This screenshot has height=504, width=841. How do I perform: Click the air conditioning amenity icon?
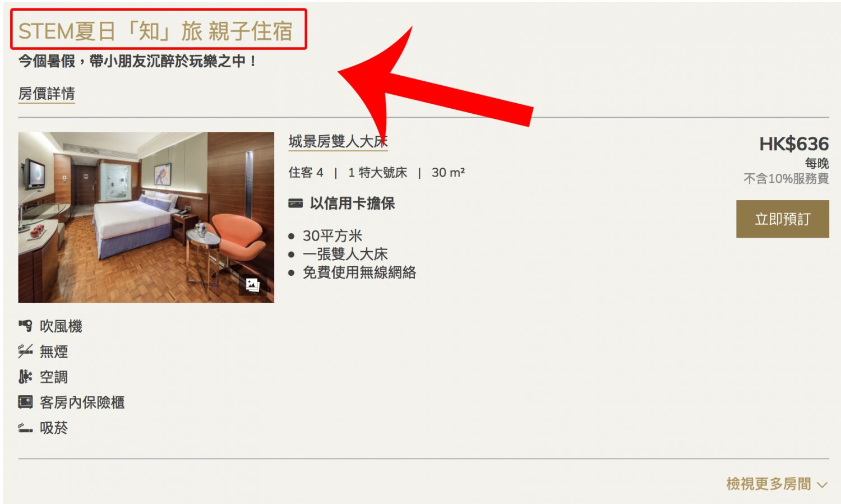pyautogui.click(x=25, y=377)
